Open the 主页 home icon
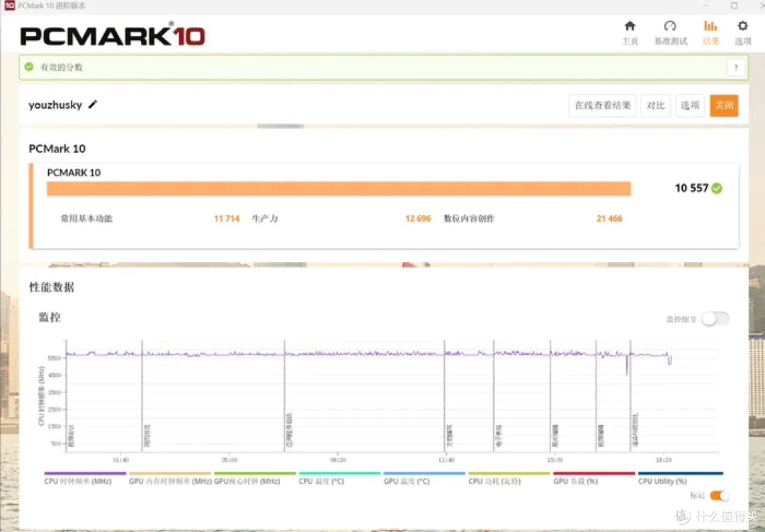Screen dimensions: 765x532 630,26
